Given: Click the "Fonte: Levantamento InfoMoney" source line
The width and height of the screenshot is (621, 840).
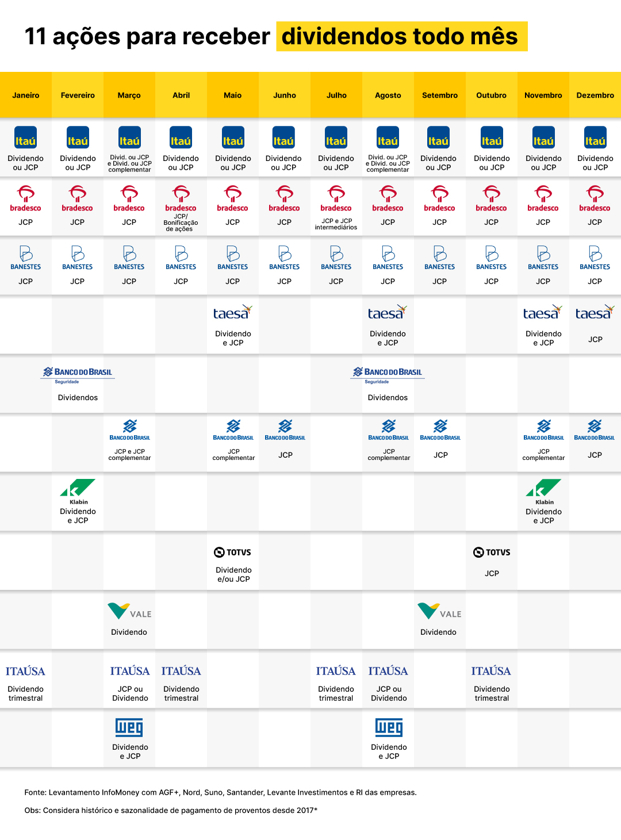Looking at the screenshot, I should point(220,792).
